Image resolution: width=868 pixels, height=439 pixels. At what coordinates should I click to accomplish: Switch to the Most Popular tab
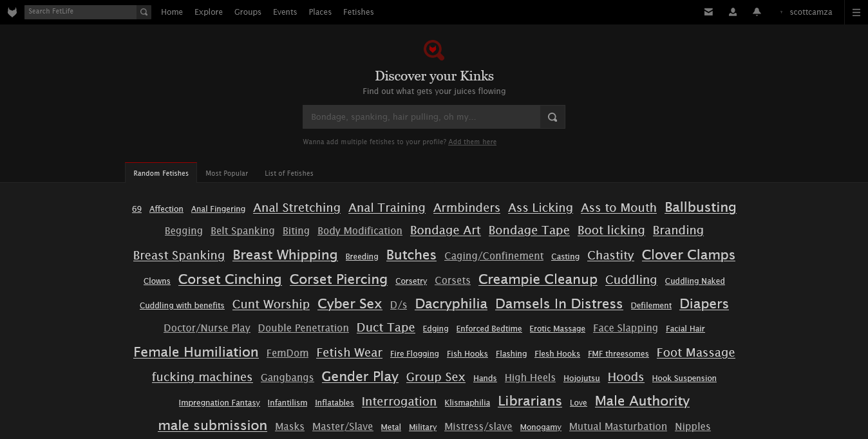[227, 173]
